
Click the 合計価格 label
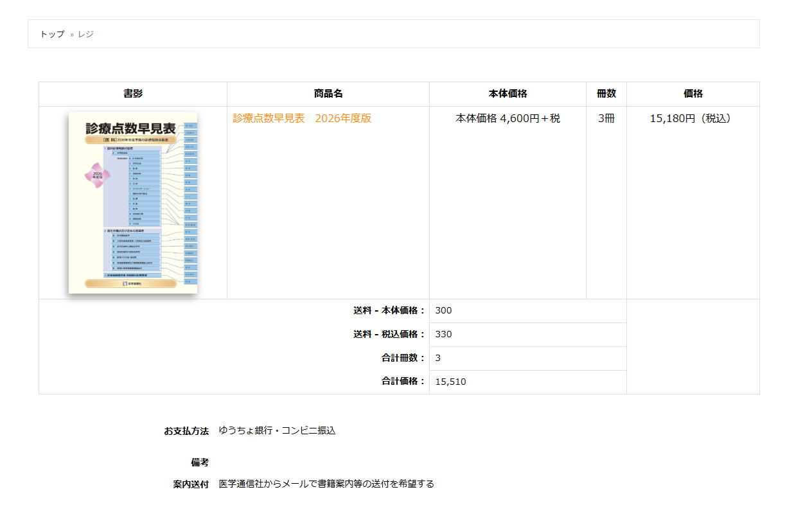pos(403,382)
